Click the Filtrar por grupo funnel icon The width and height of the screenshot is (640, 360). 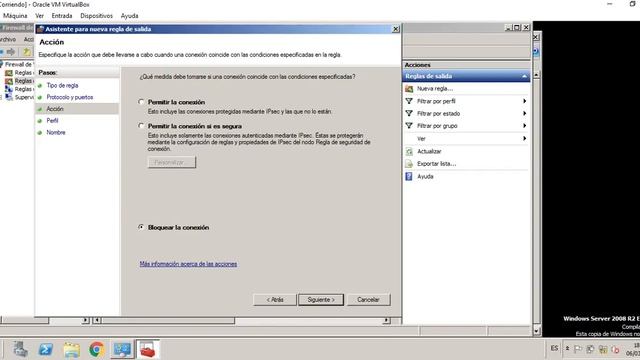tap(409, 126)
